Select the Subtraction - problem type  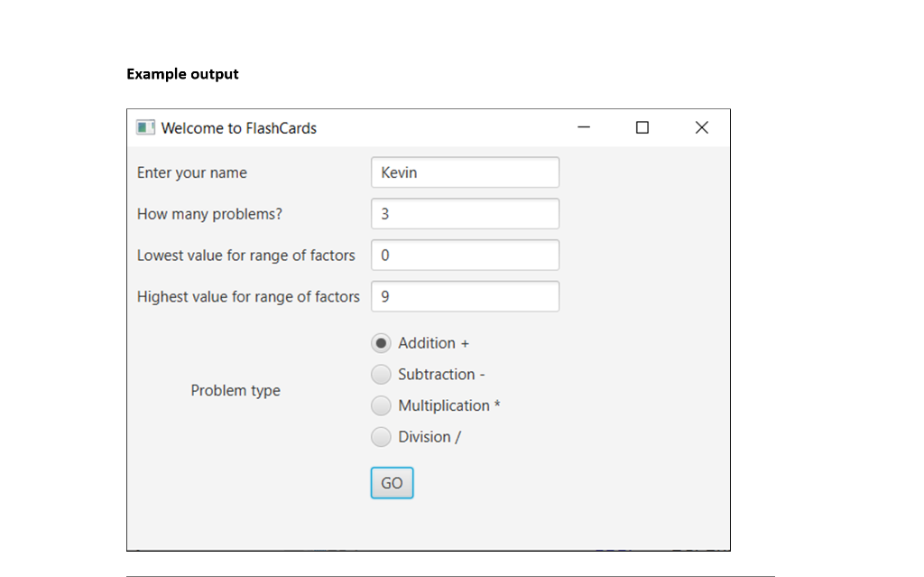pyautogui.click(x=381, y=374)
